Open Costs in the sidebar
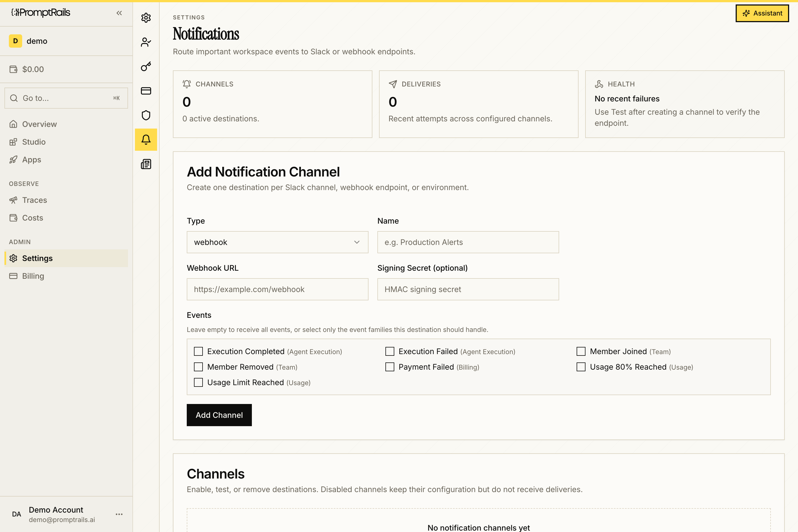The width and height of the screenshot is (798, 532). tap(66, 218)
